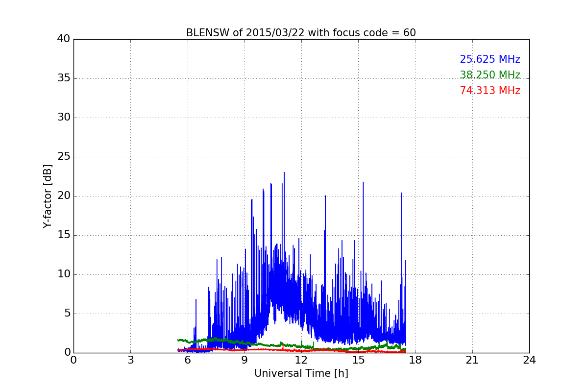Click the y-axis tick label '25'
Screen dimensions: 588x392
(x=64, y=157)
